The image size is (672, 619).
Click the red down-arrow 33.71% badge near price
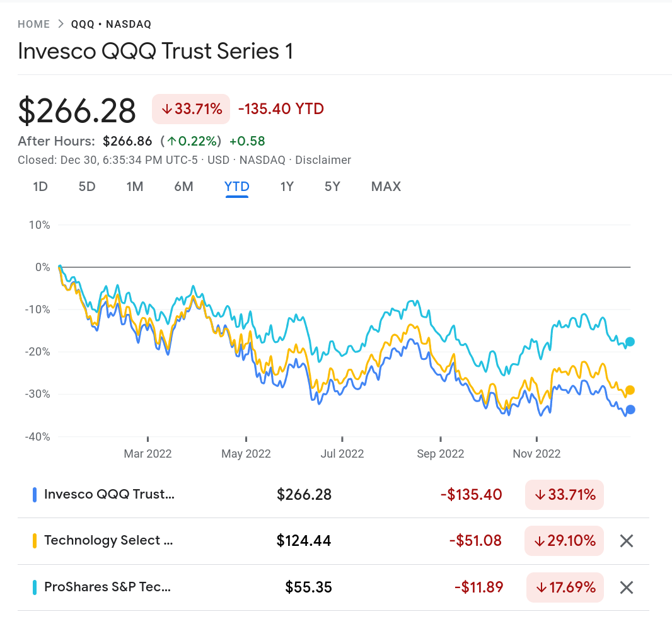[x=191, y=109]
